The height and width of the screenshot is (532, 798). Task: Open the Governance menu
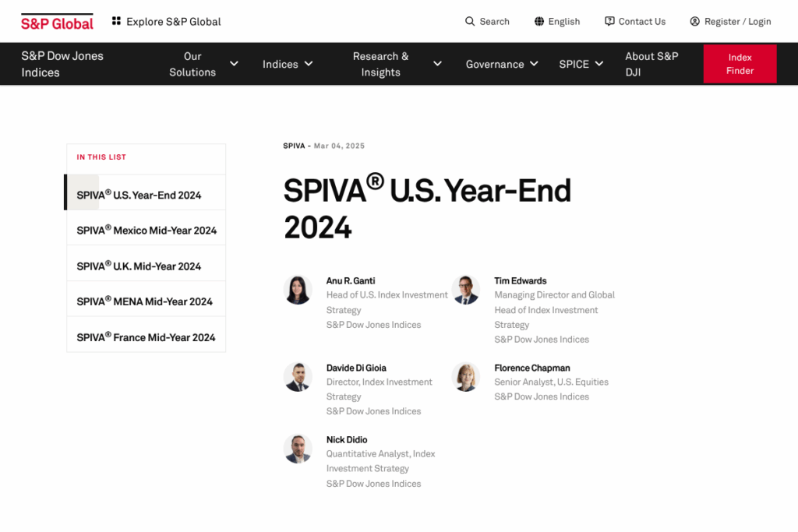[x=495, y=64]
